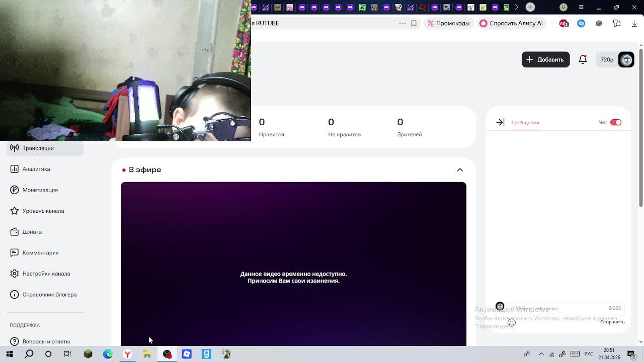Open the browser hamburger menu

[x=581, y=7]
